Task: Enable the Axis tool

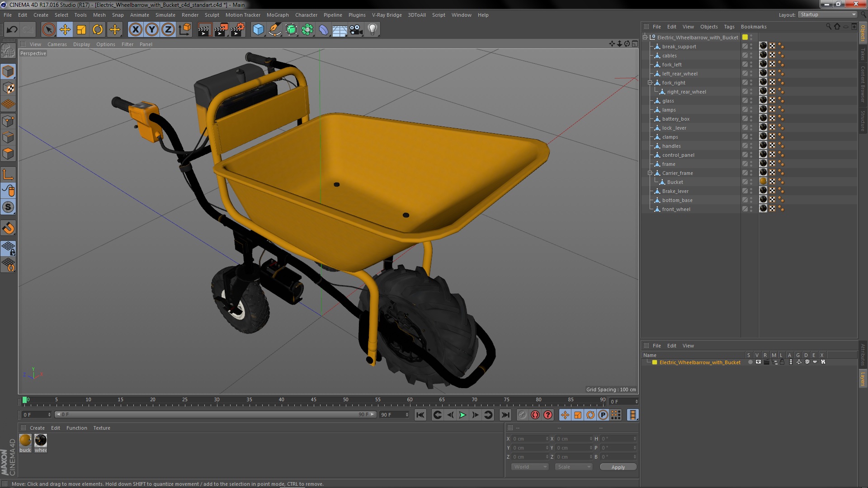Action: click(8, 174)
